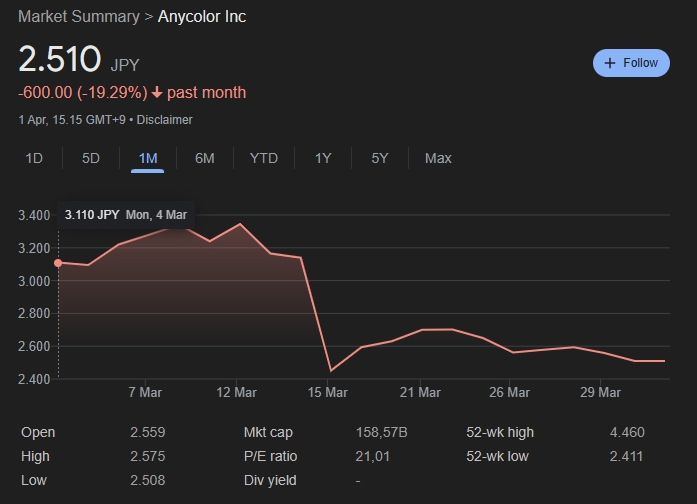The height and width of the screenshot is (504, 697).
Task: Switch the chart to YTD
Action: (x=264, y=158)
